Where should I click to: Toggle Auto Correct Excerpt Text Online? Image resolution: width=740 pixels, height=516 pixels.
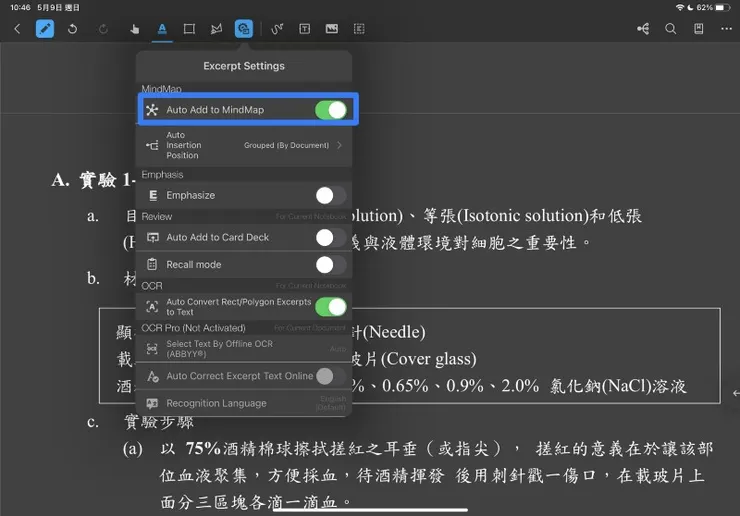331,376
